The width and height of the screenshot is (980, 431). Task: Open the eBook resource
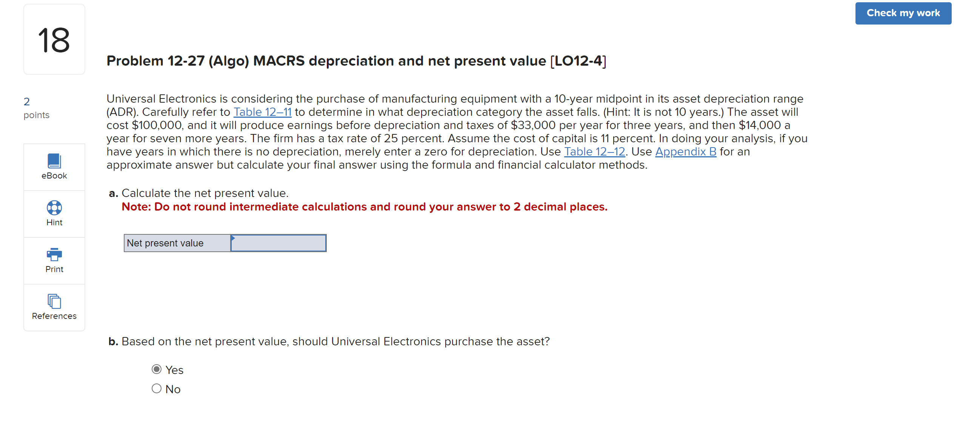pos(54,167)
